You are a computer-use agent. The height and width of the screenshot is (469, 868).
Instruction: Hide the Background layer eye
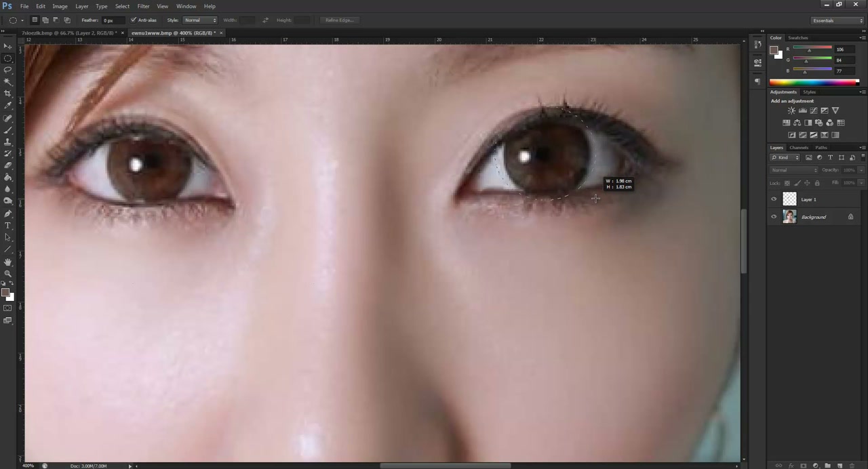tap(774, 217)
